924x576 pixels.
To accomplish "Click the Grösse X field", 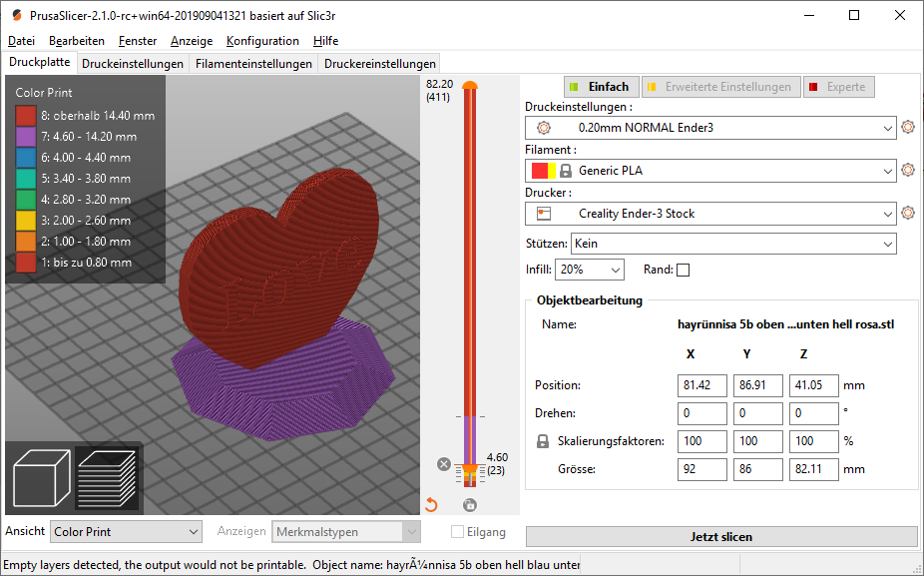I will pos(701,469).
